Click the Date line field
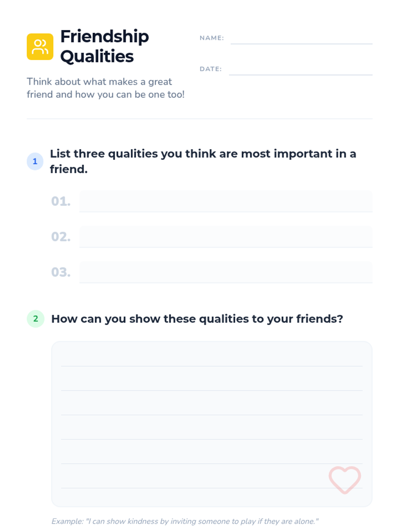 [x=301, y=69]
